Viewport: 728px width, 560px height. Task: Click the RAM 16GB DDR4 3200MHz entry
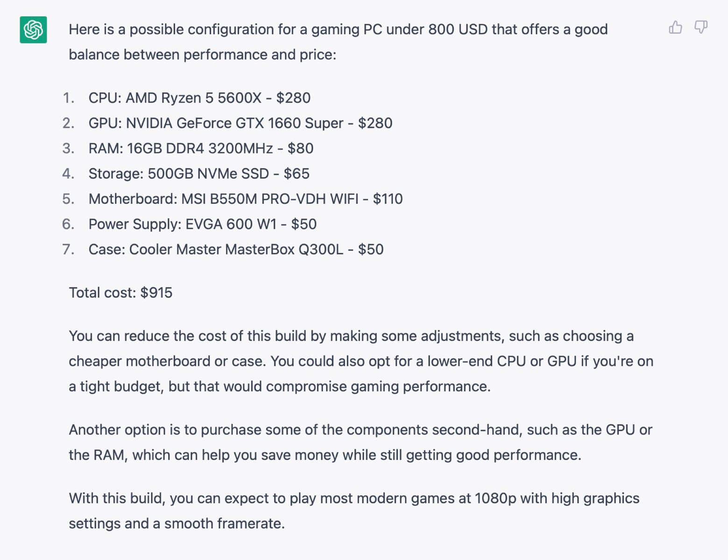point(201,148)
